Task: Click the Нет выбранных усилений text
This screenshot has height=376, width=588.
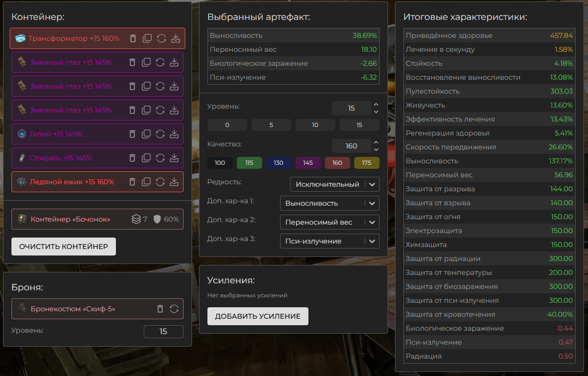Action: pyautogui.click(x=248, y=295)
